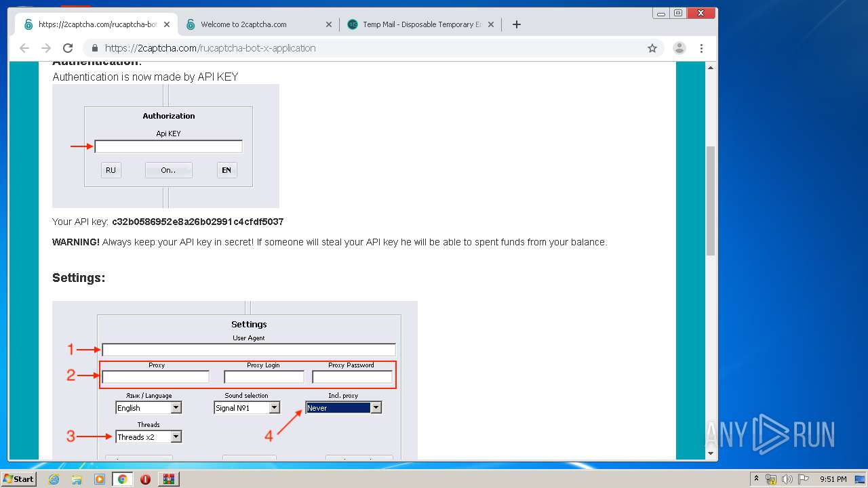Click the page scrollbar down arrow

(711, 453)
